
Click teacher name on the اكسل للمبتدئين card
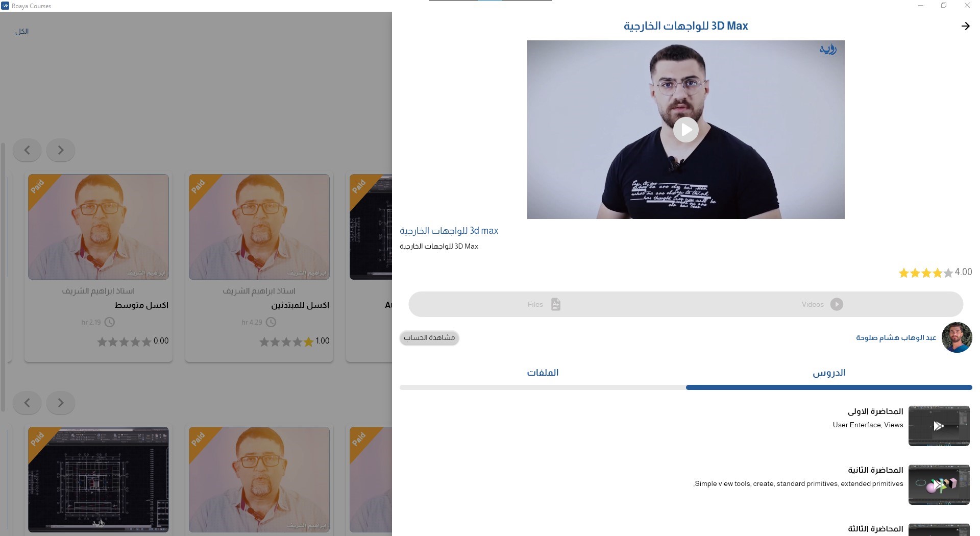point(259,291)
